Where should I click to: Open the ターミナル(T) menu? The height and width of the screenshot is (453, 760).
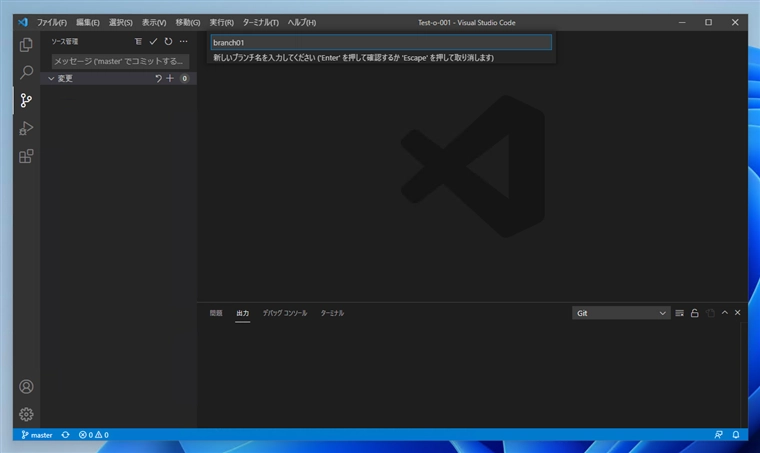pyautogui.click(x=261, y=23)
